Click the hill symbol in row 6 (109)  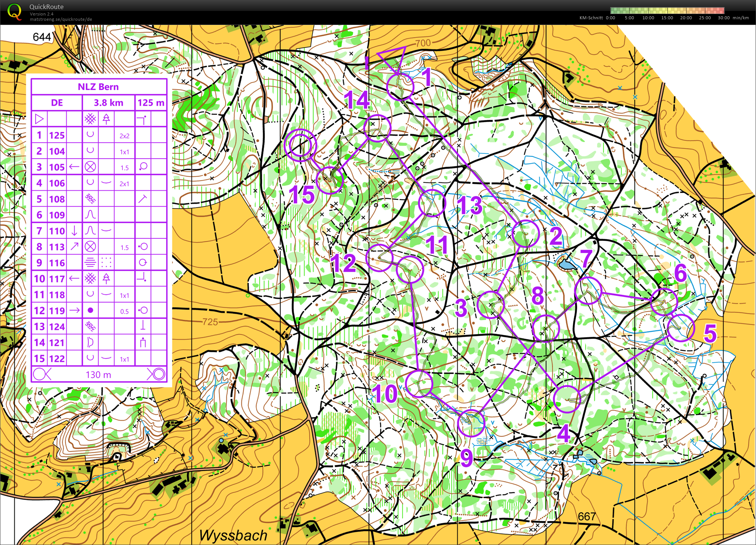[90, 215]
